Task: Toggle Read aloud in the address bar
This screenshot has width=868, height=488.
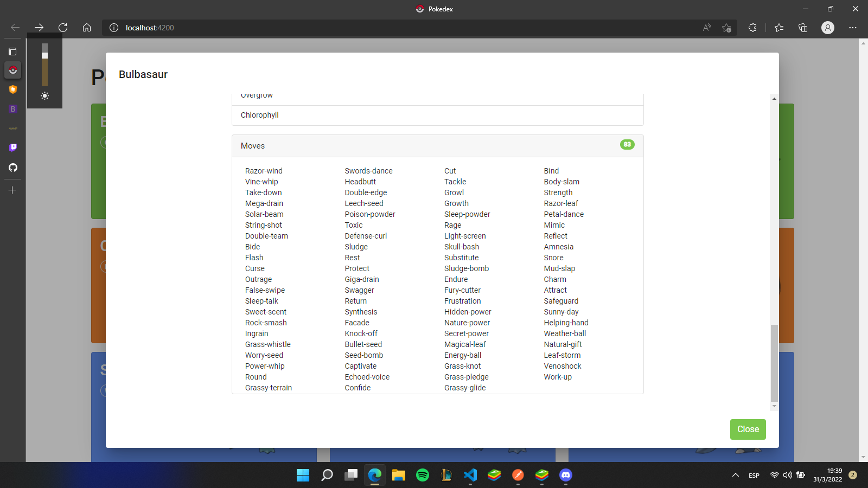Action: coord(707,28)
